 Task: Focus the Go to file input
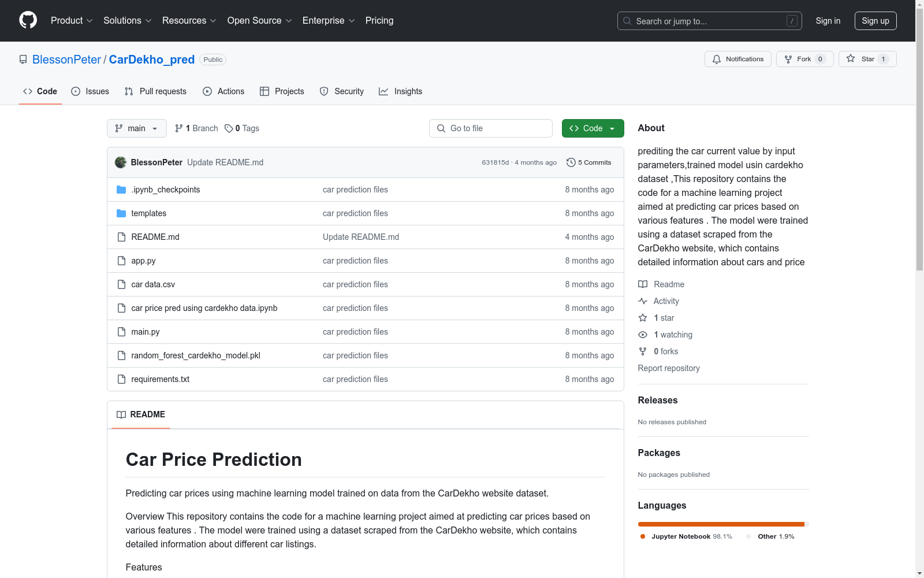(x=491, y=128)
